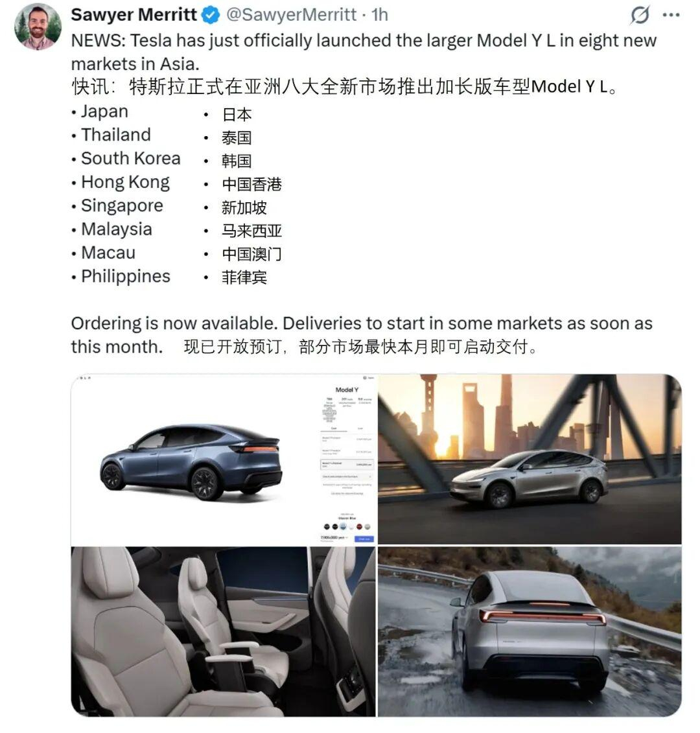Open the three-dot more options menu
This screenshot has width=700, height=733.
[671, 15]
